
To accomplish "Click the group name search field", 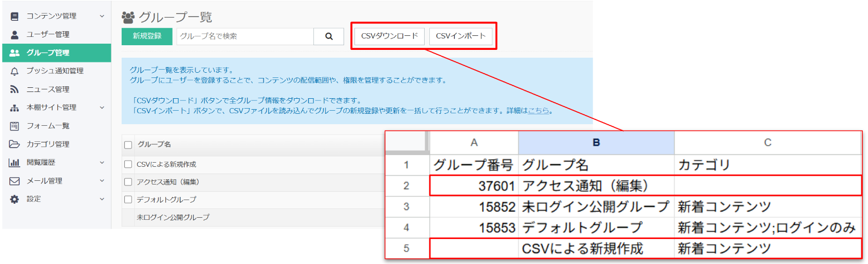I will coord(245,36).
